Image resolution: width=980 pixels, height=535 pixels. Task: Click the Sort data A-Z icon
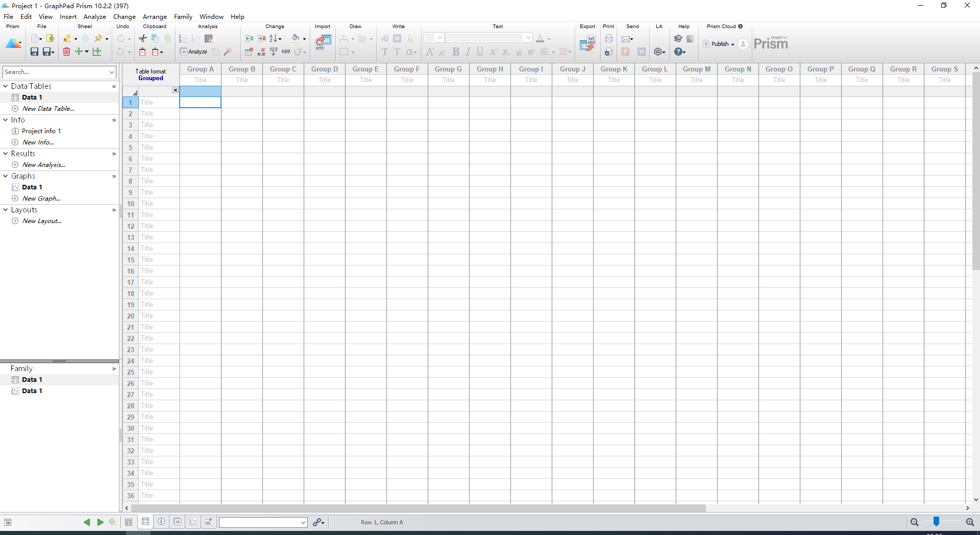click(274, 38)
